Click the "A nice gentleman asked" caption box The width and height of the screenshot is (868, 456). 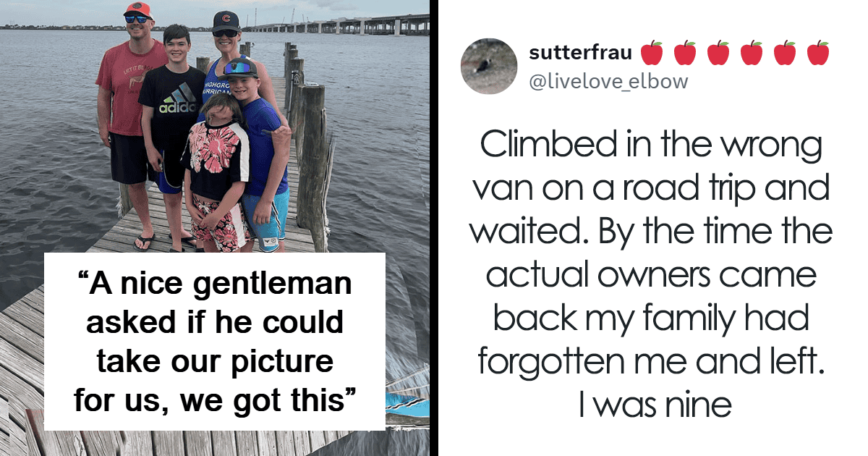pos(214,341)
